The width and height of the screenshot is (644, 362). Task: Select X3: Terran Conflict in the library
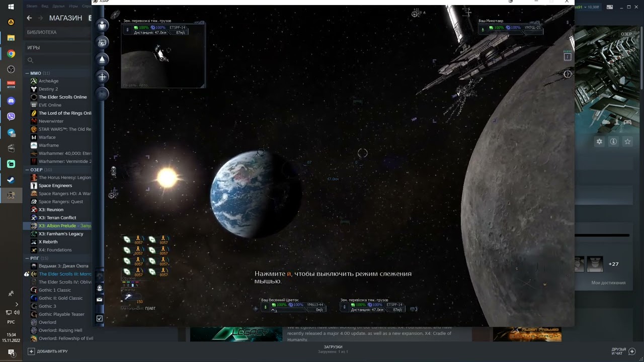coord(57,218)
